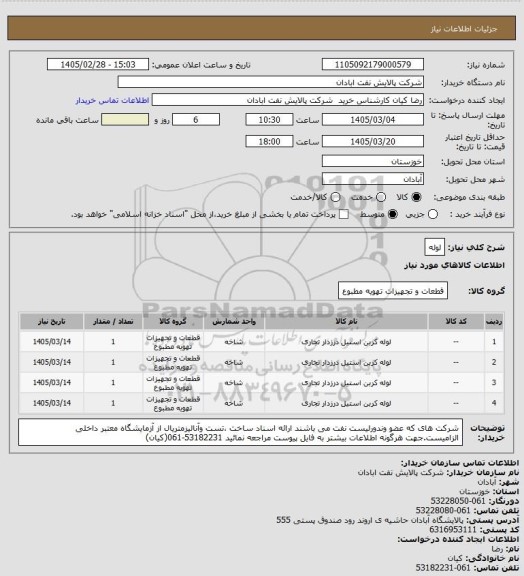The width and height of the screenshot is (524, 576).
Task: Toggle the Islamic treasury payment checkbox
Action: [344, 214]
